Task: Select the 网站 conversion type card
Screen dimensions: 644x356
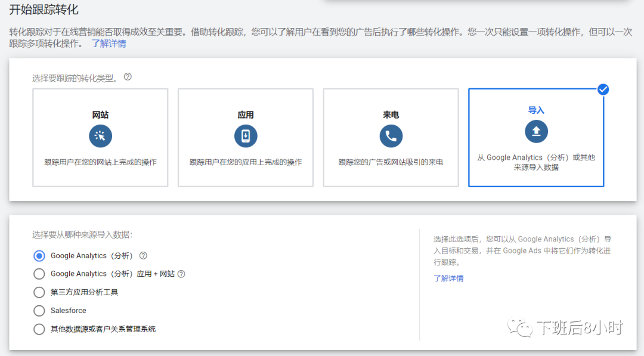Action: click(100, 137)
